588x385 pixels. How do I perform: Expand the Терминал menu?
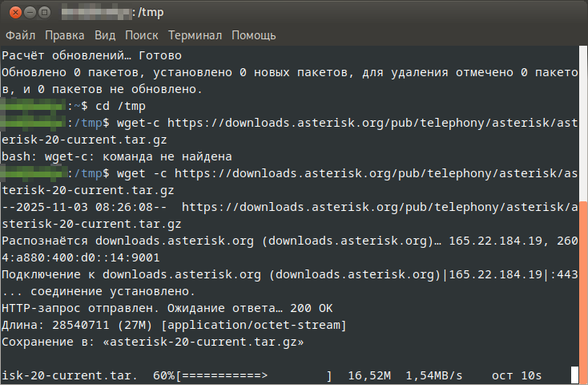(195, 35)
